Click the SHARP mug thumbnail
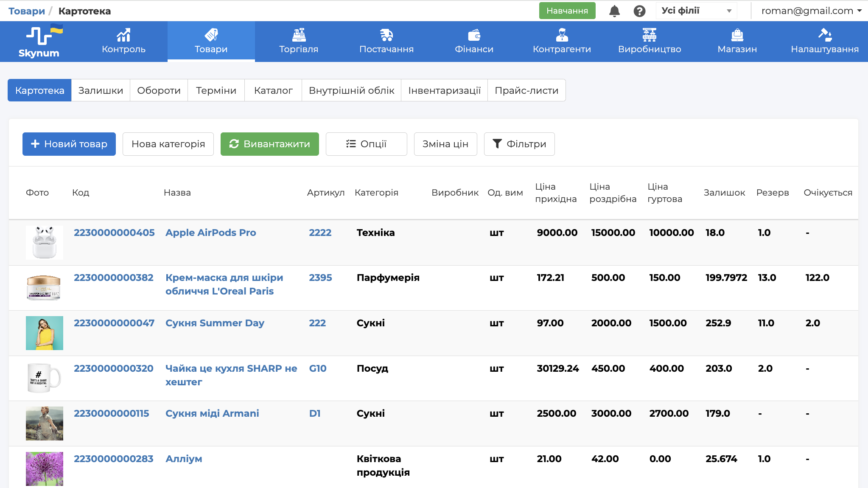 point(45,378)
